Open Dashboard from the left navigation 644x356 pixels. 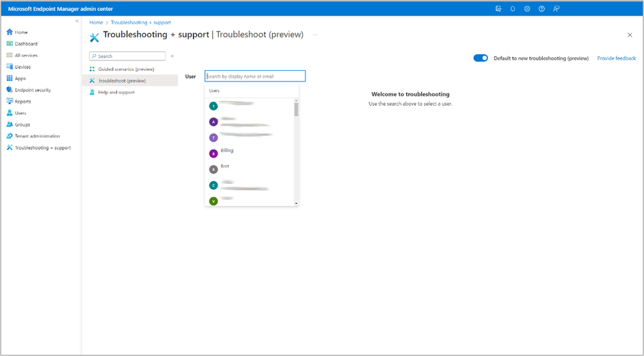click(22, 44)
